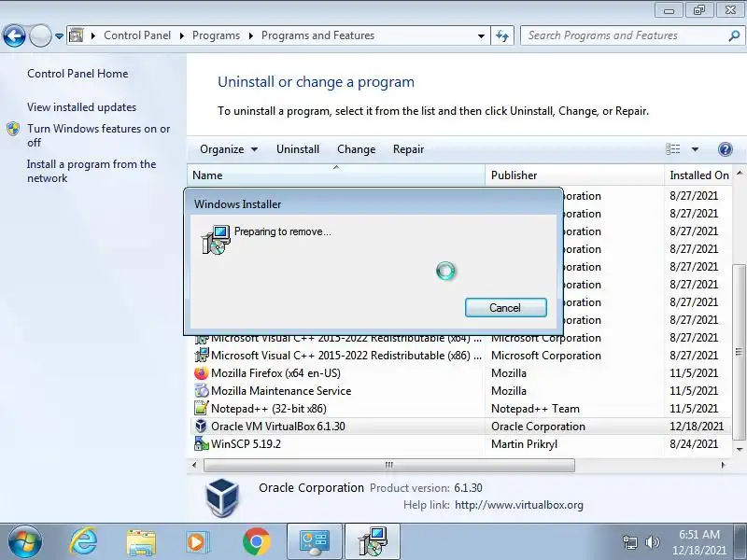
Task: Open Turn Windows features on or off
Action: pos(99,135)
